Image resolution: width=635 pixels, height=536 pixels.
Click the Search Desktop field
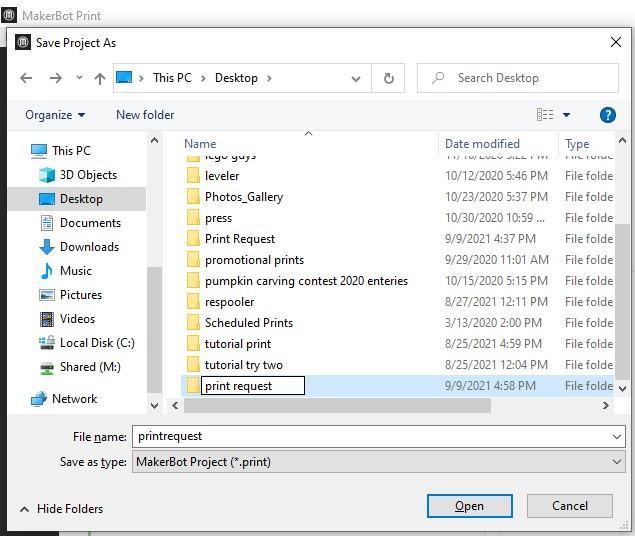(x=518, y=78)
